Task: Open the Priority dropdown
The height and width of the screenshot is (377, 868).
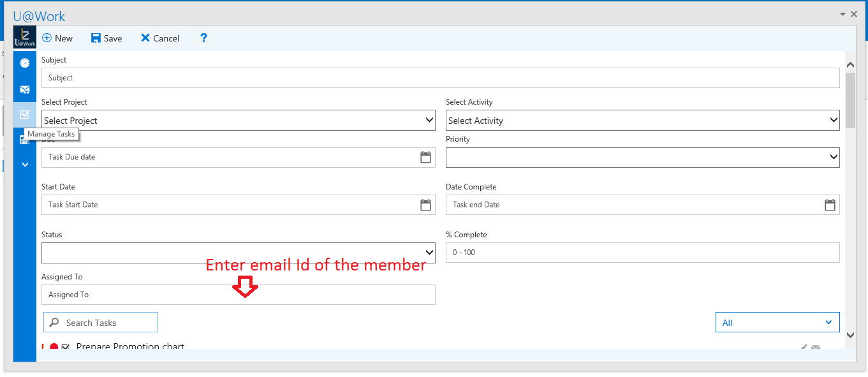Action: click(642, 157)
